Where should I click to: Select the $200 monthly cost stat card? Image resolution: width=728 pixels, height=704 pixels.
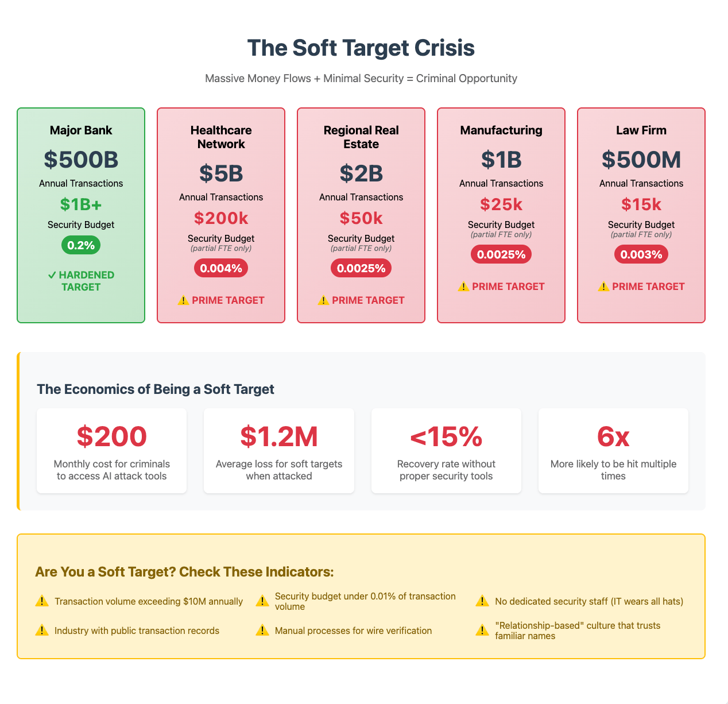(112, 451)
